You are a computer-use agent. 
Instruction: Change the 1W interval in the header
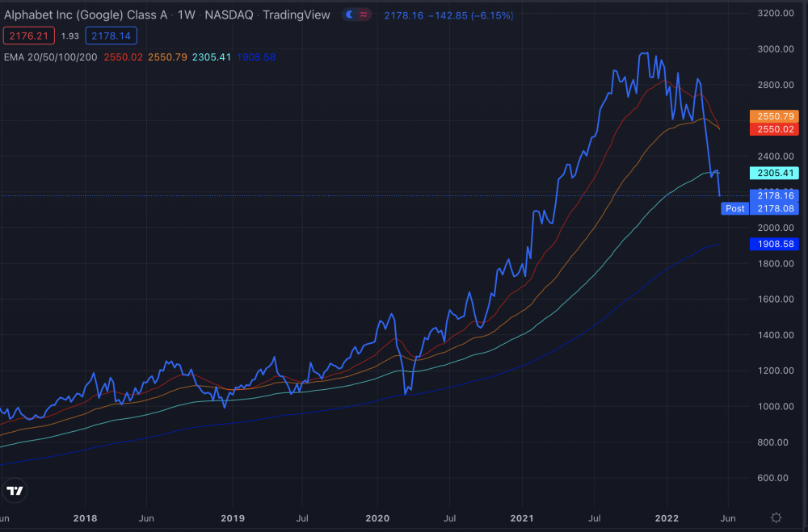point(186,15)
